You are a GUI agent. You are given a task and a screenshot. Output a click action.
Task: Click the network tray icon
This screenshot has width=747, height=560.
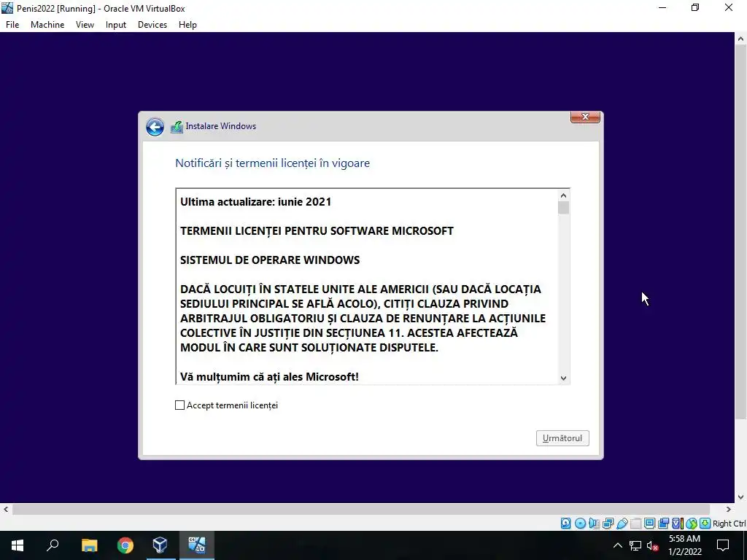(x=635, y=545)
